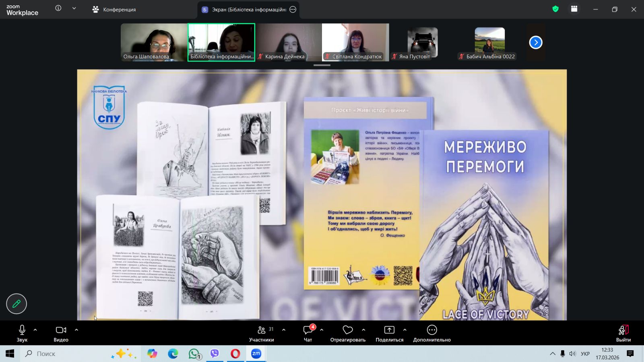This screenshot has height=362, width=644.
Task: Open meeting info circle icon
Action: (x=58, y=8)
